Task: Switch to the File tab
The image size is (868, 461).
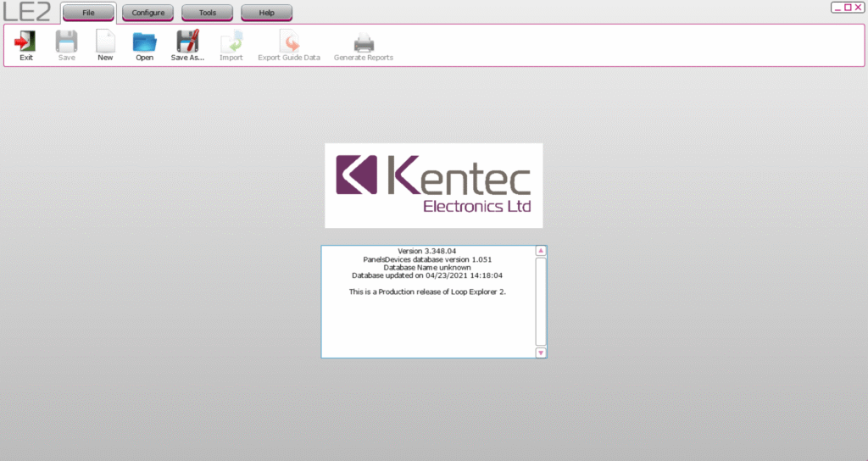Action: [88, 13]
